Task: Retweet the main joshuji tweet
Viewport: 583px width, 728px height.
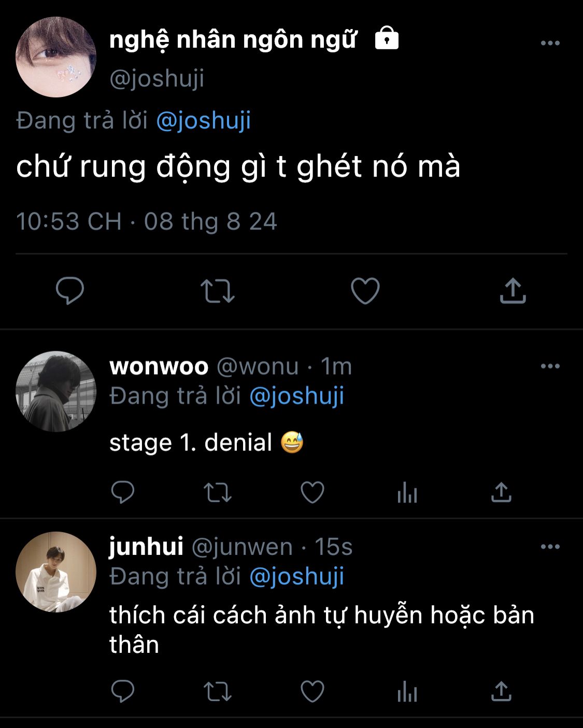Action: click(x=218, y=291)
